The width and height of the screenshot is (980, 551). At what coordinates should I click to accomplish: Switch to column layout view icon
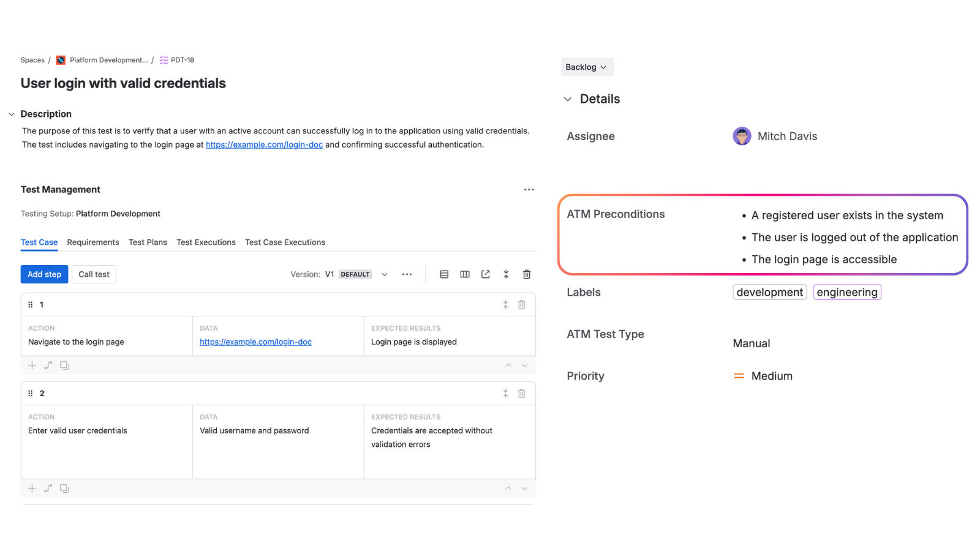coord(465,274)
